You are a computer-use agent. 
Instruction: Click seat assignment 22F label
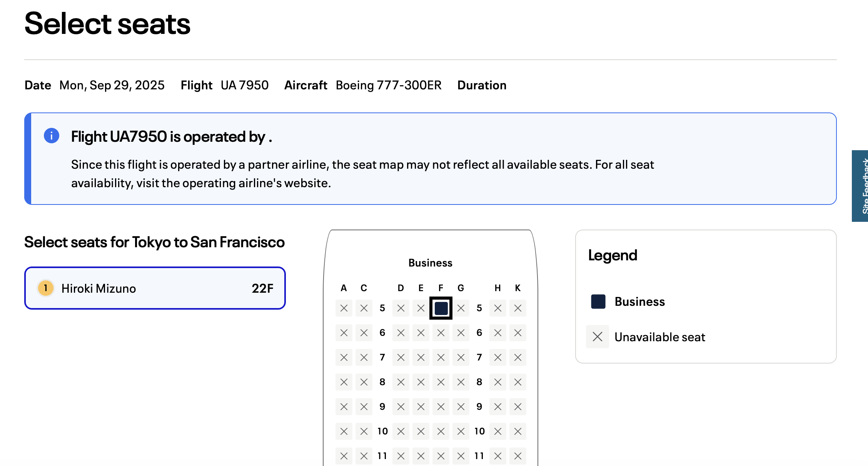(x=262, y=288)
